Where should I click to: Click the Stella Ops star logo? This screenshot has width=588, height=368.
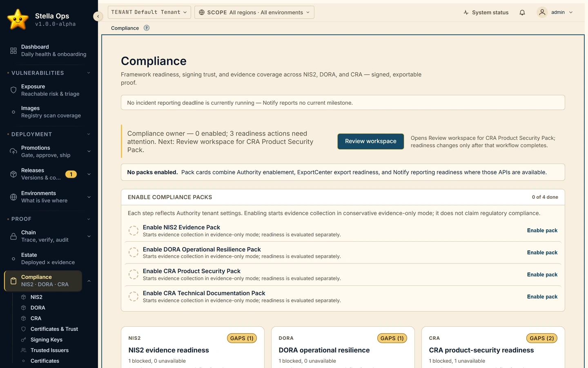coord(18,19)
